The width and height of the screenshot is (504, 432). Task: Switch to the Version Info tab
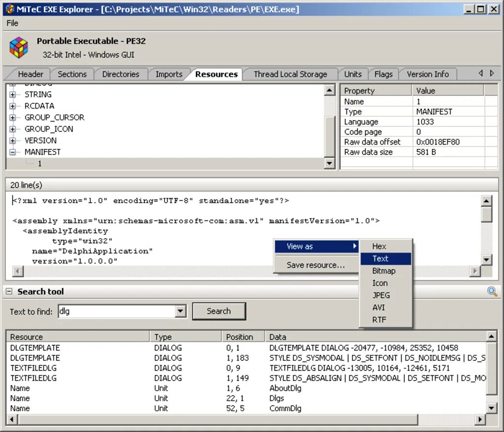(x=428, y=74)
